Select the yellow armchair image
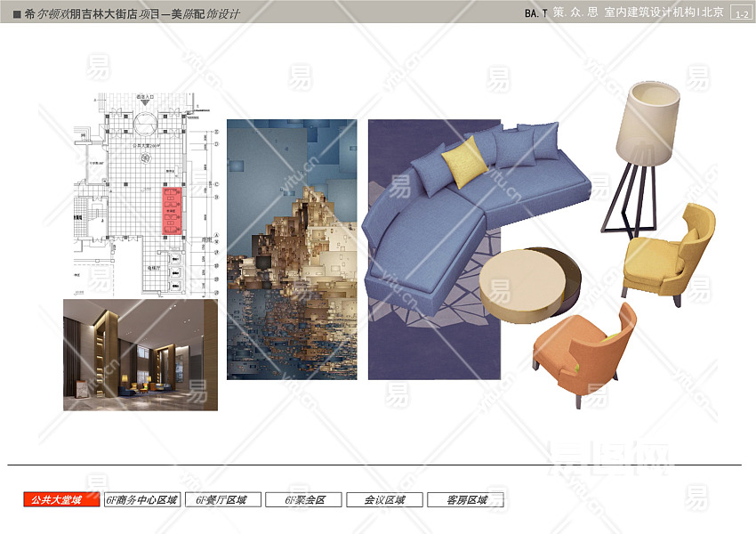This screenshot has height=534, width=756. [x=669, y=253]
